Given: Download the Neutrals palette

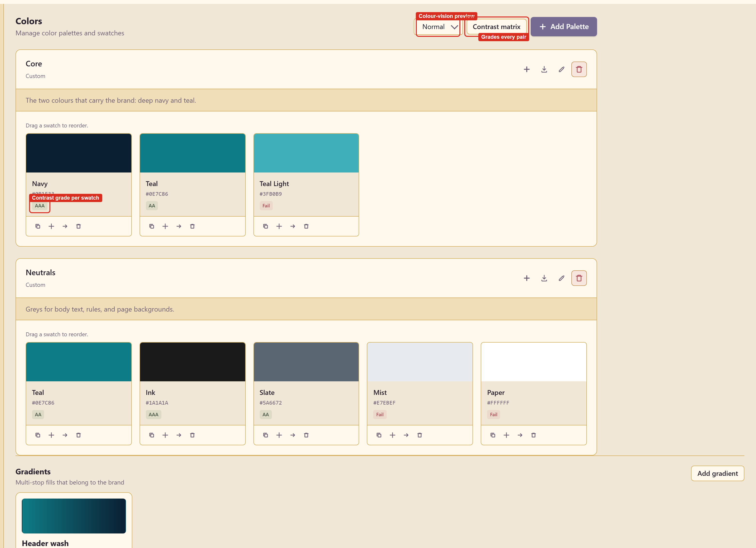Looking at the screenshot, I should pos(544,278).
